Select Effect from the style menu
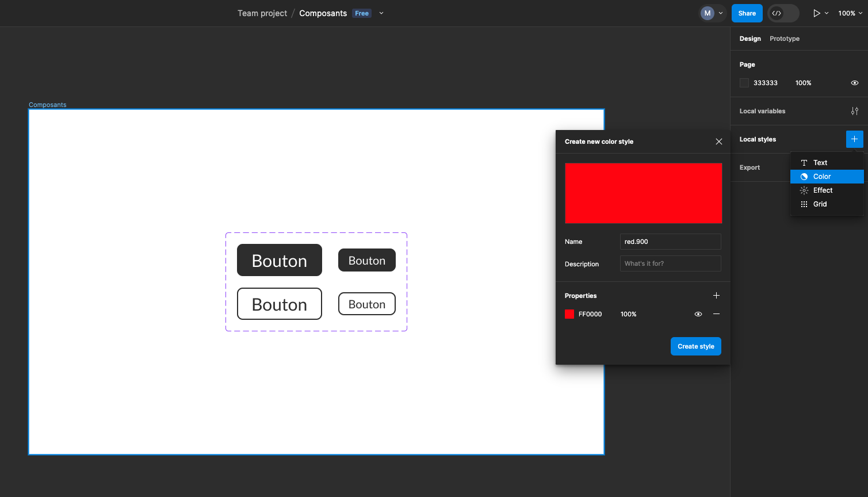 click(823, 190)
